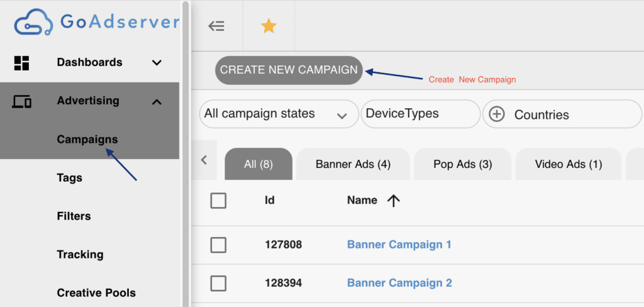Collapse the sidebar with the menu arrow icon
The width and height of the screenshot is (644, 307).
tap(216, 26)
